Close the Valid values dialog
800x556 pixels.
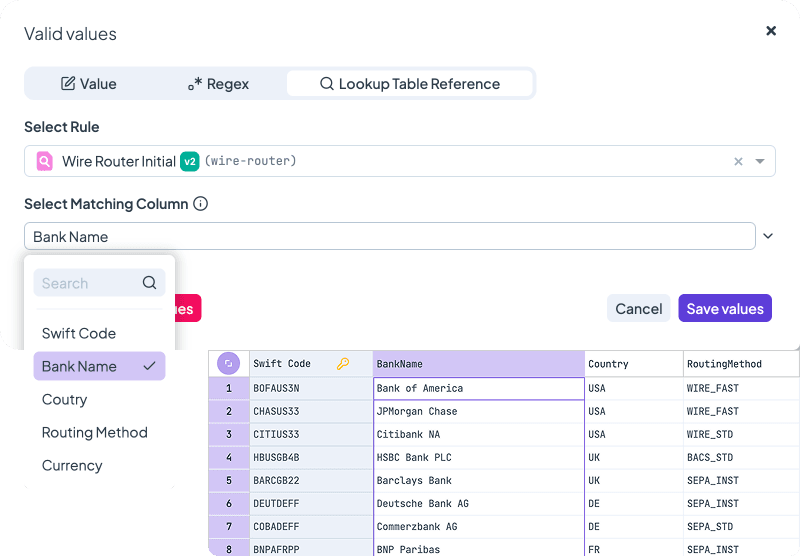tap(771, 31)
